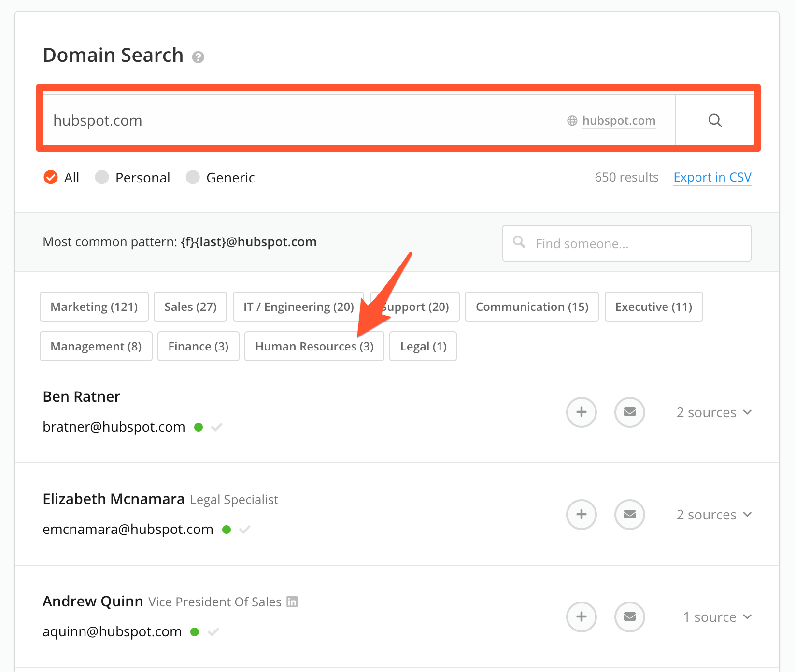The width and height of the screenshot is (795, 672).
Task: Open the hubspot.com website link
Action: 619,121
